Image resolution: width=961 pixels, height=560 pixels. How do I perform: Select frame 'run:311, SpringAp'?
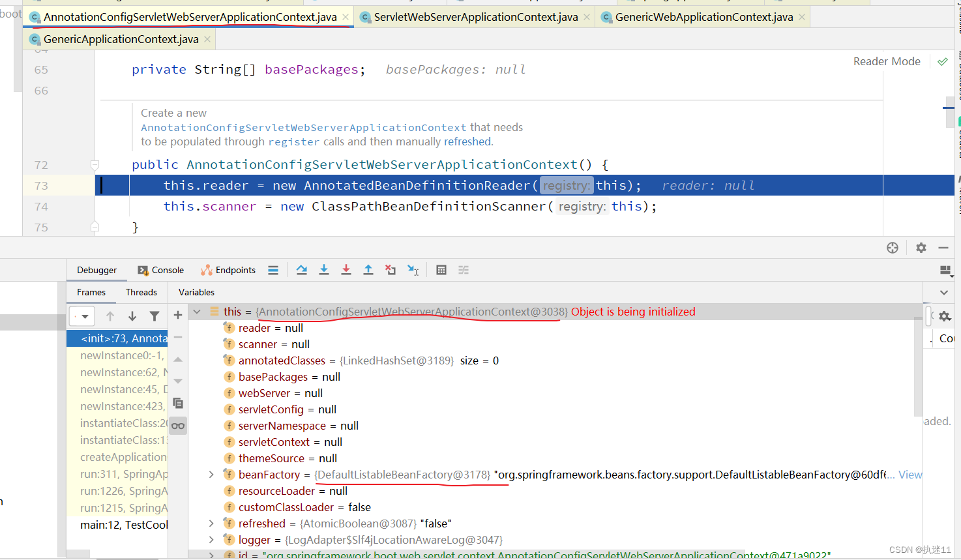click(117, 474)
